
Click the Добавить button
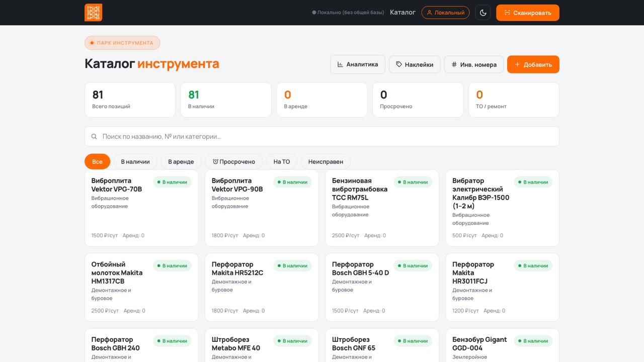click(x=533, y=64)
